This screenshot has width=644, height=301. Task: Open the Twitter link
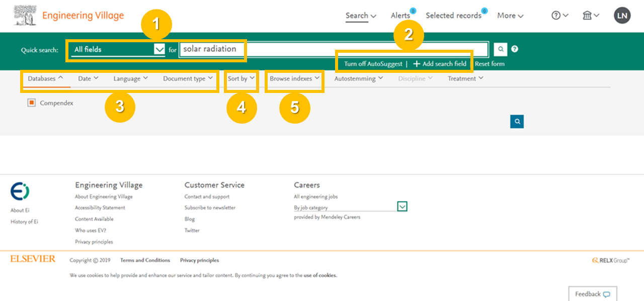tap(192, 231)
